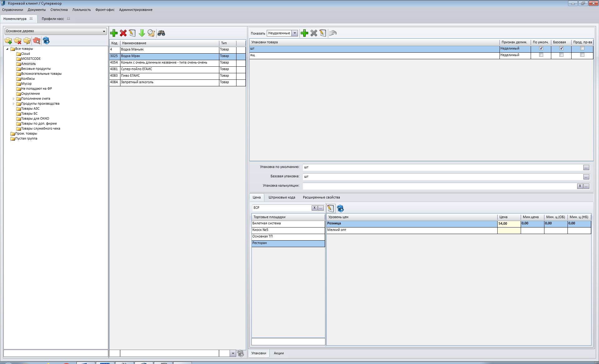Click the search group folder icon
599x364 pixels.
tap(37, 41)
